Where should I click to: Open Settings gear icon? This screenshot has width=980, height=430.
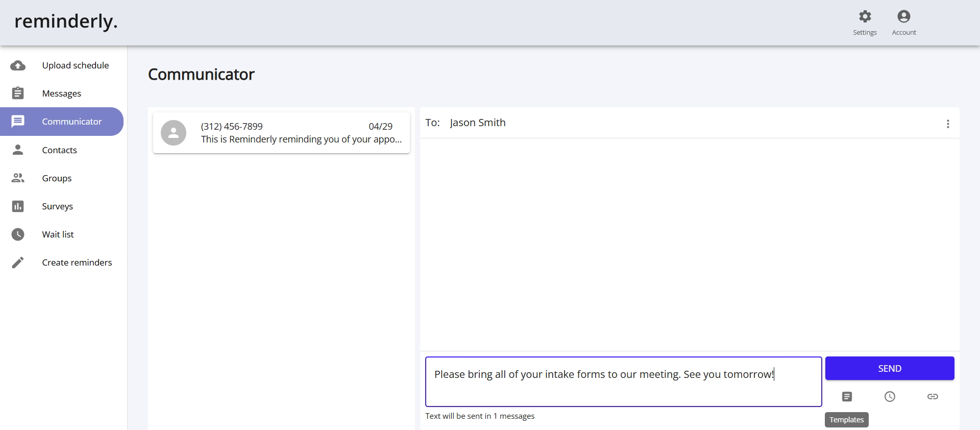click(x=865, y=16)
